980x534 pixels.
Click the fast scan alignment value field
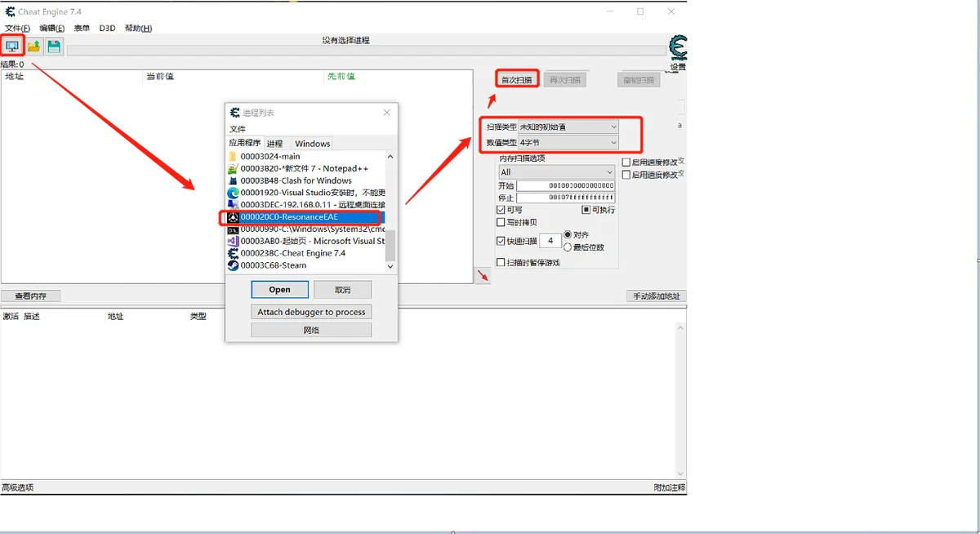550,241
